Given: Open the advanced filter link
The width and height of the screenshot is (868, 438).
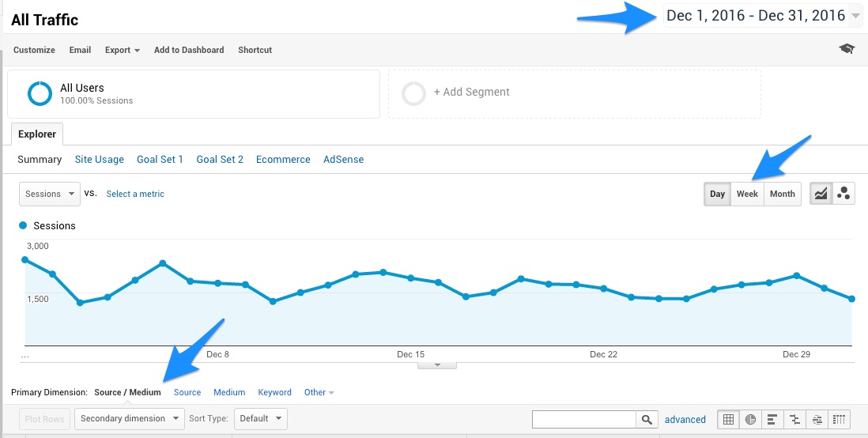Looking at the screenshot, I should pos(685,419).
